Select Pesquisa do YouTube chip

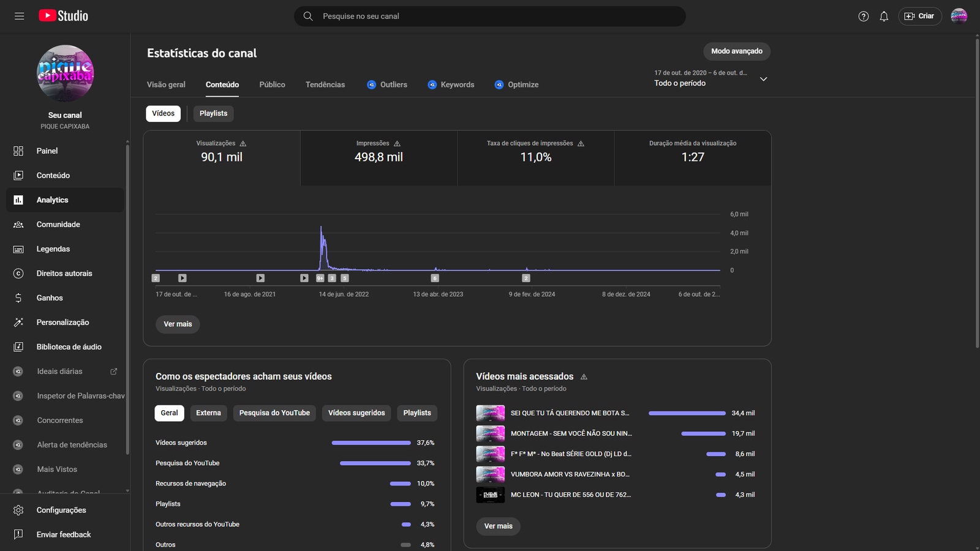point(274,413)
